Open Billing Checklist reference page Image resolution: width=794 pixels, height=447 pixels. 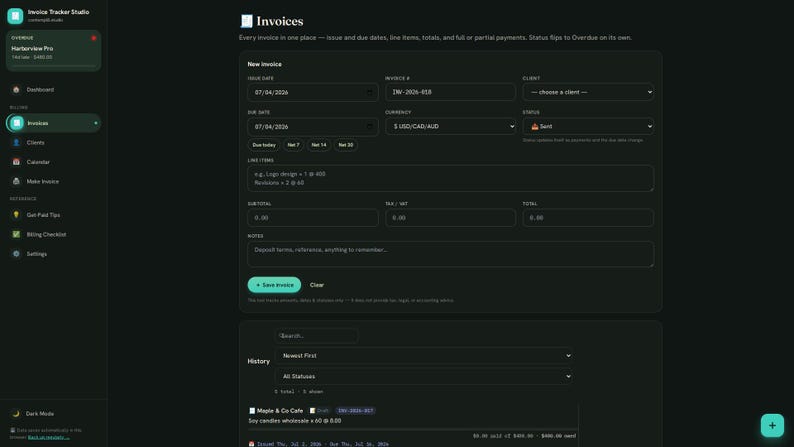(x=53, y=234)
